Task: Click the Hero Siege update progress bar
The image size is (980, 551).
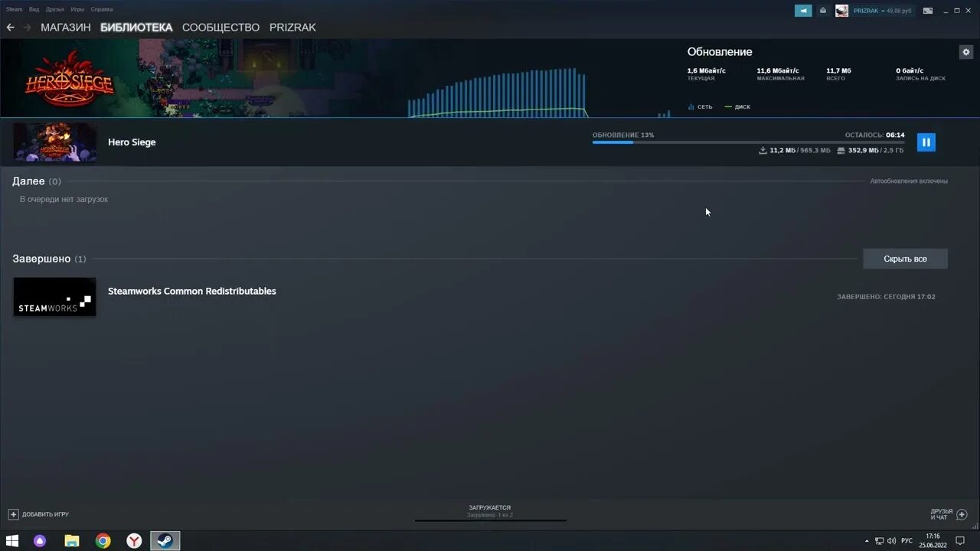Action: pyautogui.click(x=748, y=142)
